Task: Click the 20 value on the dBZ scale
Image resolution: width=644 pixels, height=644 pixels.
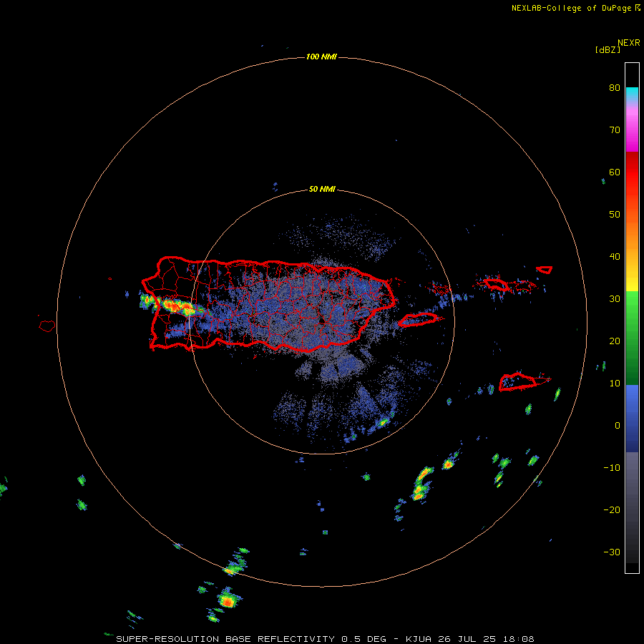Action: pyautogui.click(x=615, y=341)
